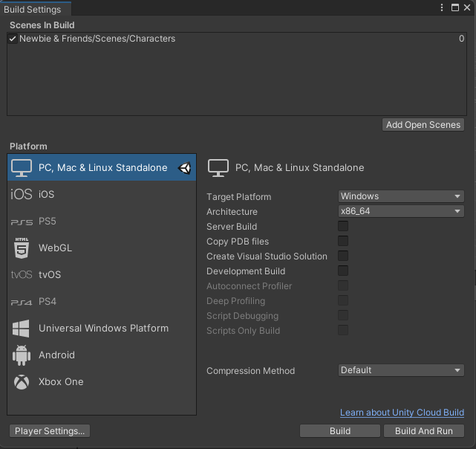Select the PS5 platform row

[x=102, y=222]
